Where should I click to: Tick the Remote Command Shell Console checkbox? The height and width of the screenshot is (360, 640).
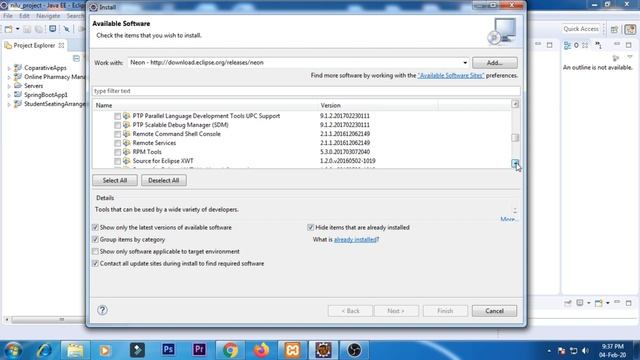[x=118, y=134]
